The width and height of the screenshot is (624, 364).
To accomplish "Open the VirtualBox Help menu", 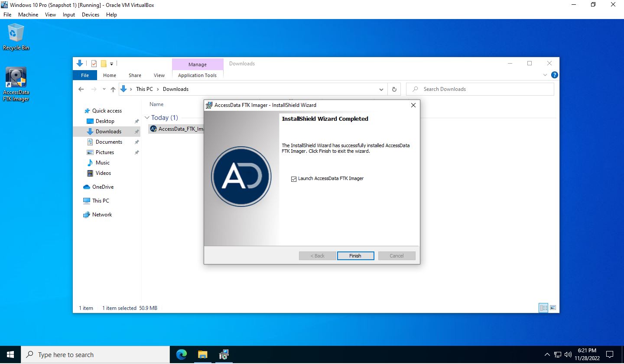I will click(111, 15).
